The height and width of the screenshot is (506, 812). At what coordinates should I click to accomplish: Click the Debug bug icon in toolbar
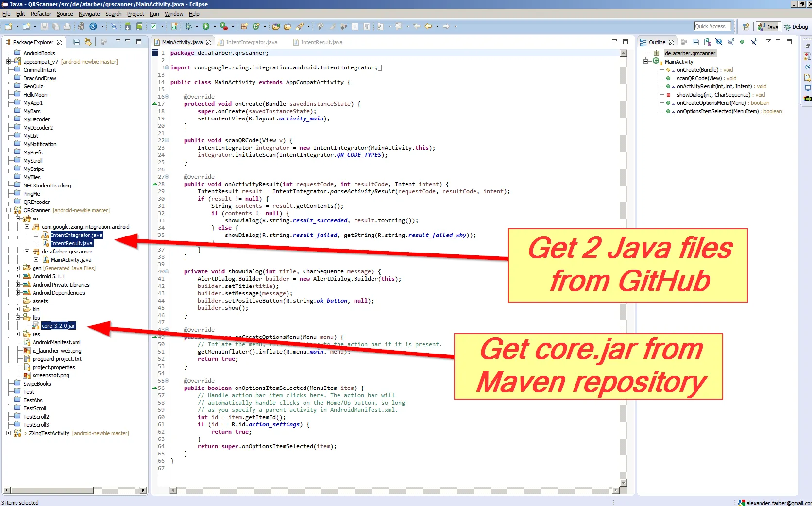pyautogui.click(x=188, y=26)
